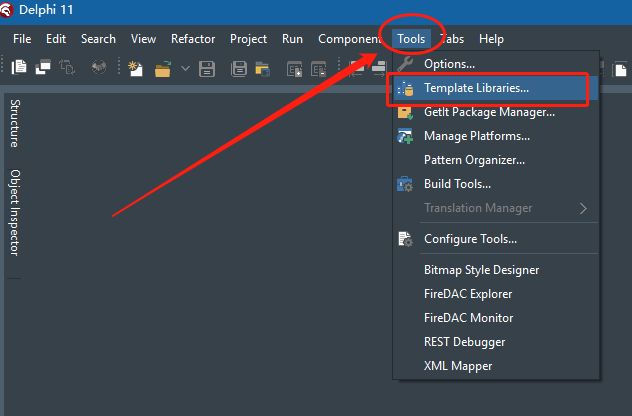The width and height of the screenshot is (632, 416).
Task: Open the Help menu
Action: tap(491, 39)
